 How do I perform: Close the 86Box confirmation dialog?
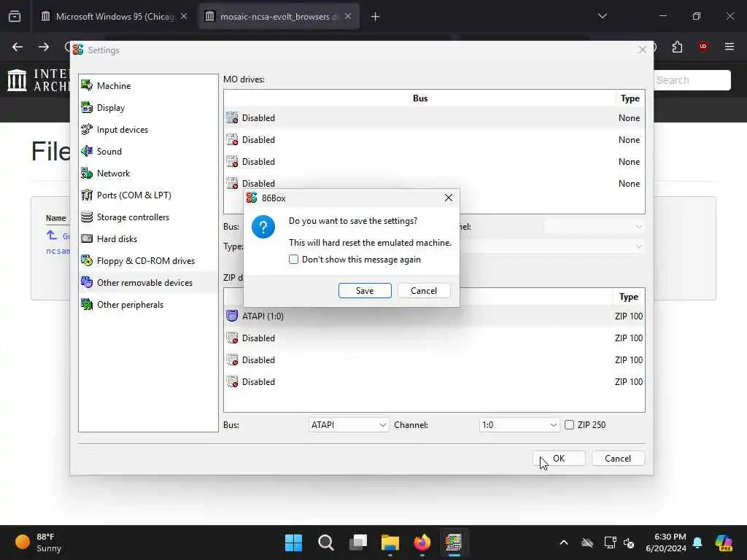click(449, 198)
